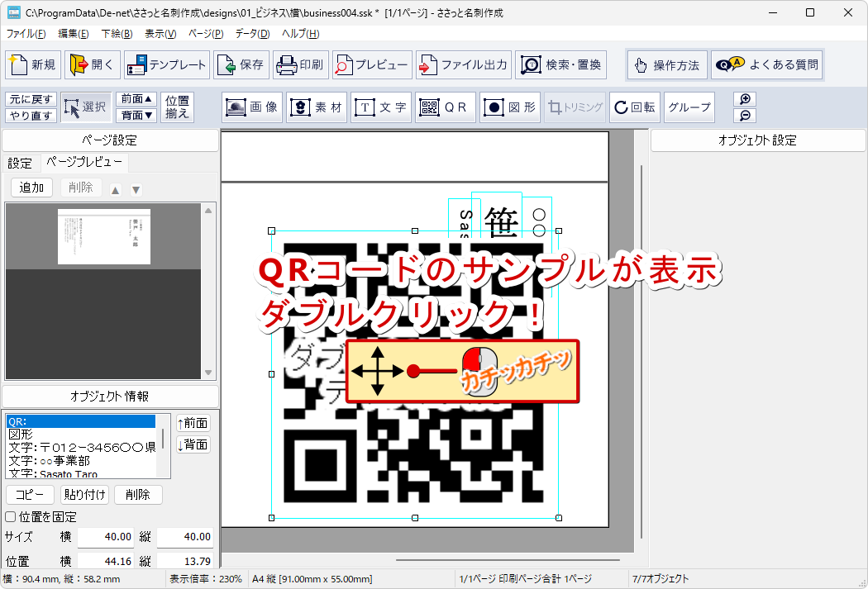The image size is (868, 589).
Task: Create a new file with 新規
Action: pos(33,64)
